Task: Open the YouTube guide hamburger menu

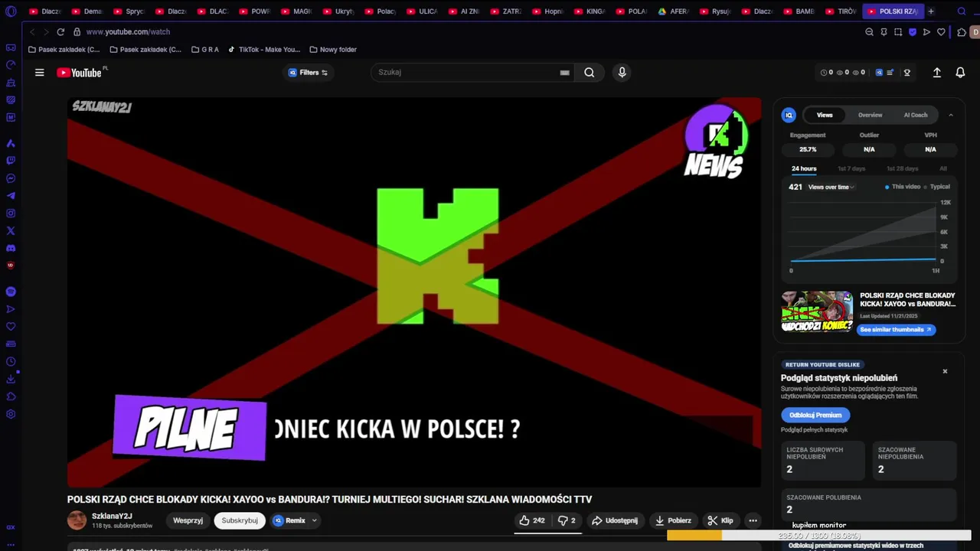Action: 39,73
